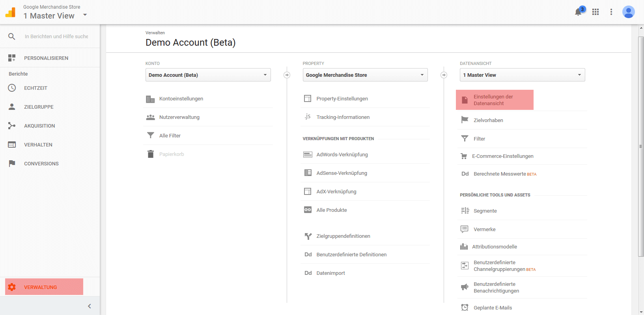
Task: Click the user account avatar
Action: click(x=628, y=12)
